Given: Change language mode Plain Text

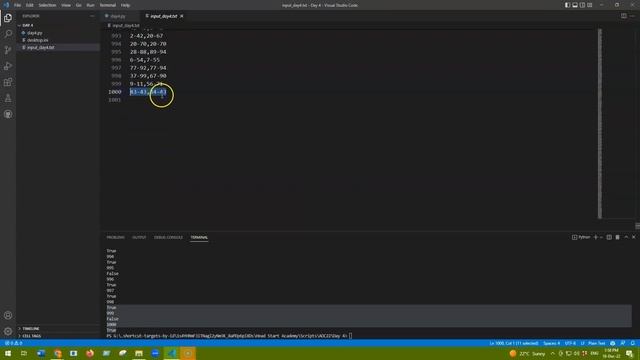Looking at the screenshot, I should coord(597,343).
